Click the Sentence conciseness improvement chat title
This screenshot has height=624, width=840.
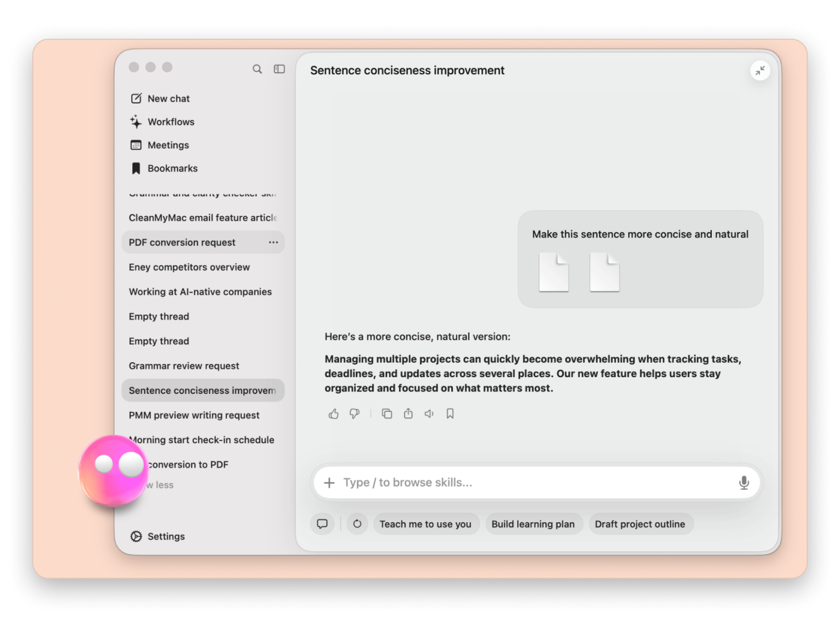(x=407, y=71)
